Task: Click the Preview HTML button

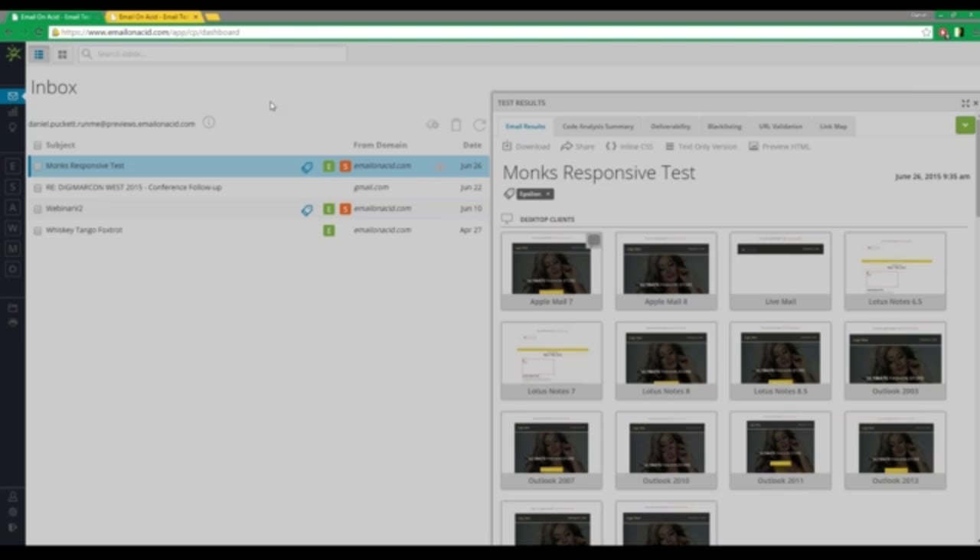Action: (x=779, y=146)
